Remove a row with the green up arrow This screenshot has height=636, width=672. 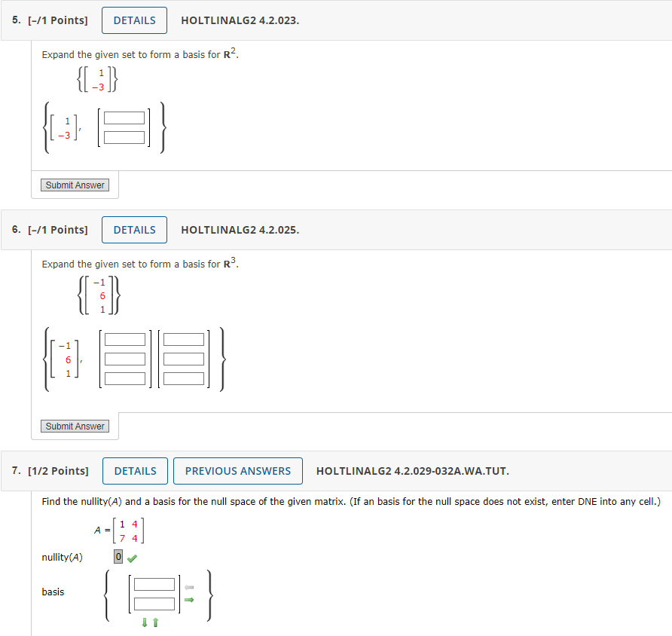154,621
